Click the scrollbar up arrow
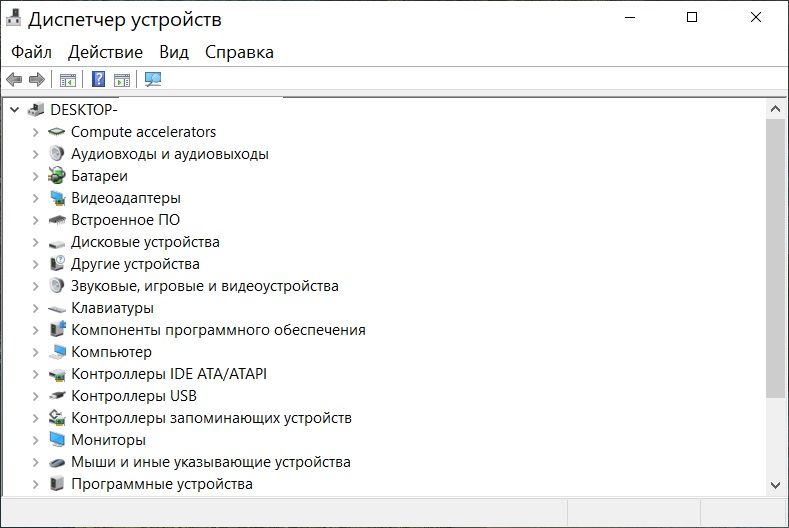This screenshot has width=789, height=528. (x=775, y=109)
